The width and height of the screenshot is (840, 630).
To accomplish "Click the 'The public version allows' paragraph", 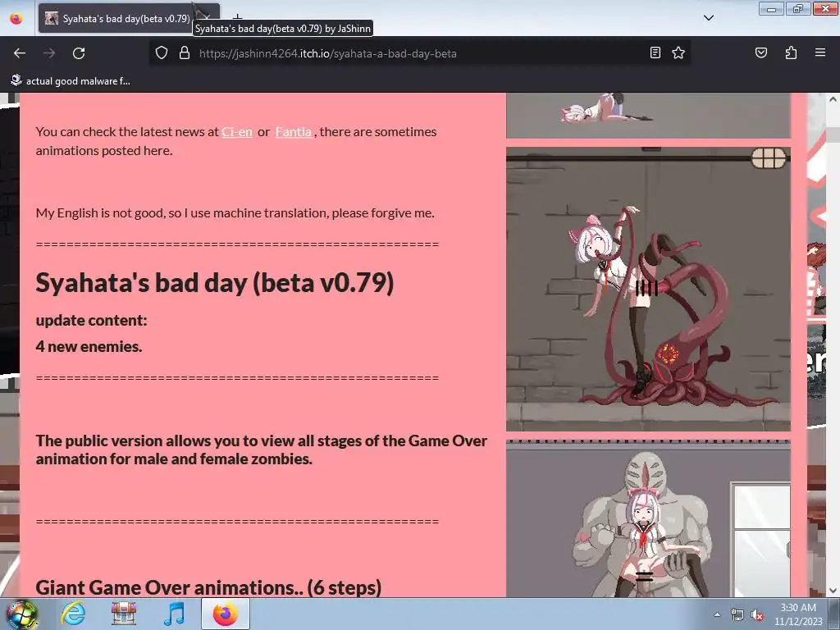I will tap(261, 450).
